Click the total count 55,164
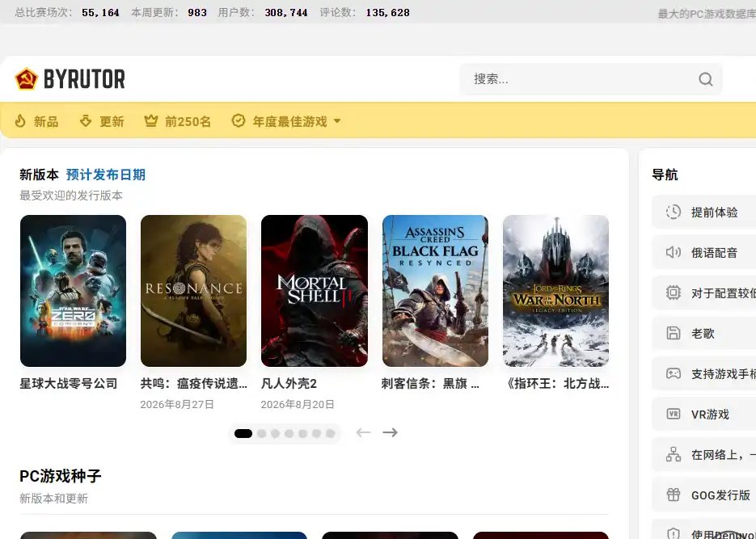756x539 pixels. [x=100, y=12]
